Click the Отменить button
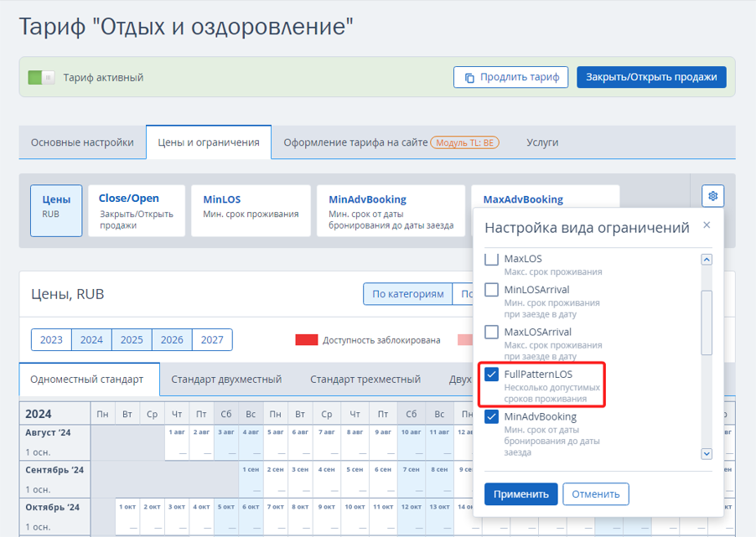This screenshot has width=756, height=537. click(595, 494)
